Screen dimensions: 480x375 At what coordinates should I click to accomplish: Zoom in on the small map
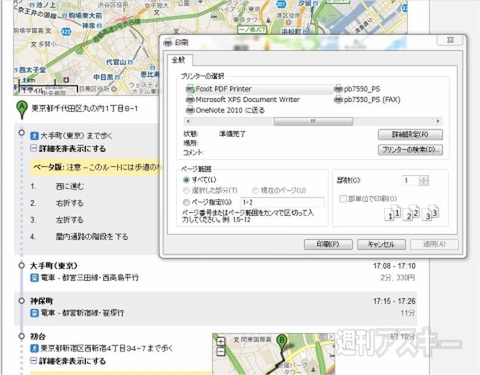220,341
